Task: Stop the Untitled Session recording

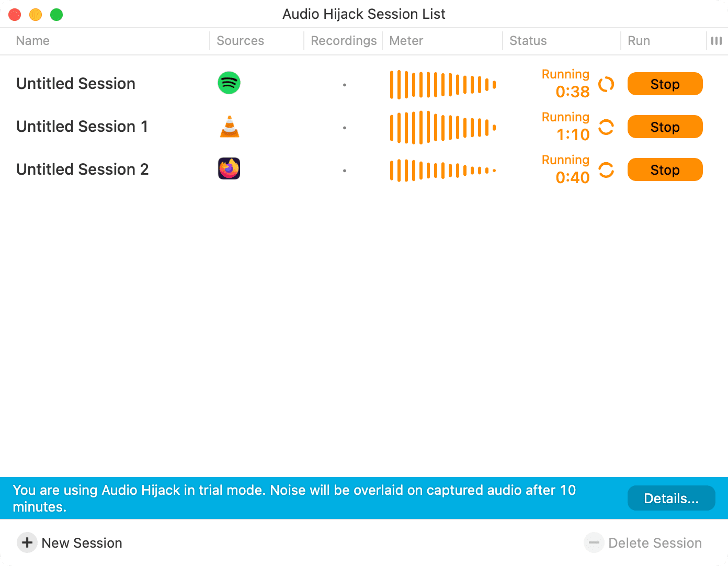Action: click(665, 84)
